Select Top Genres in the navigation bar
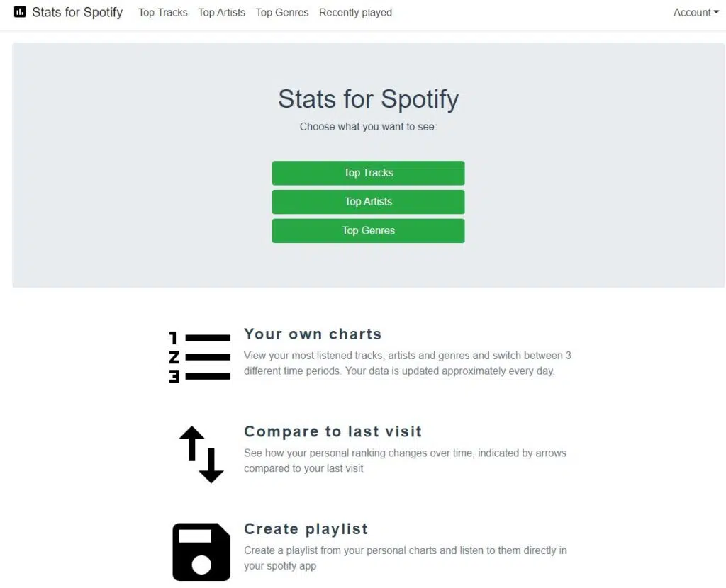 tap(282, 12)
